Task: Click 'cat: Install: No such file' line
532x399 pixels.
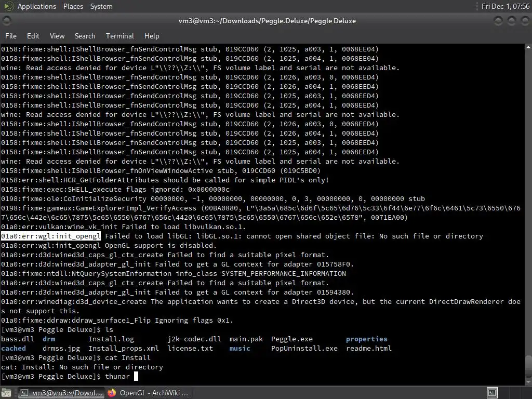Action: [82, 367]
